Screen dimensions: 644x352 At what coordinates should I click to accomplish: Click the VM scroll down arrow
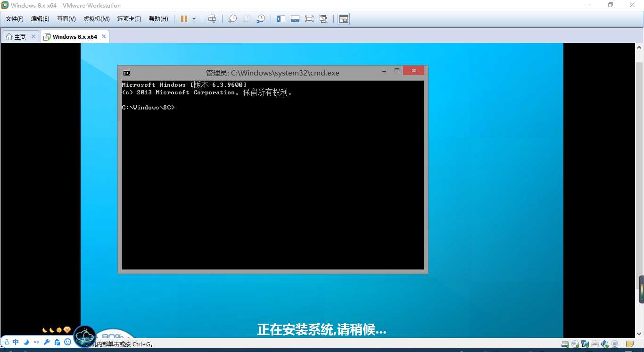point(639,334)
